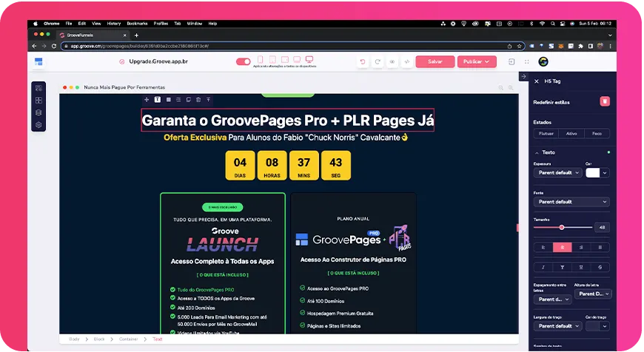Screen dimensions: 644x352
Task: Select tablet landscape device view
Action: click(x=285, y=60)
